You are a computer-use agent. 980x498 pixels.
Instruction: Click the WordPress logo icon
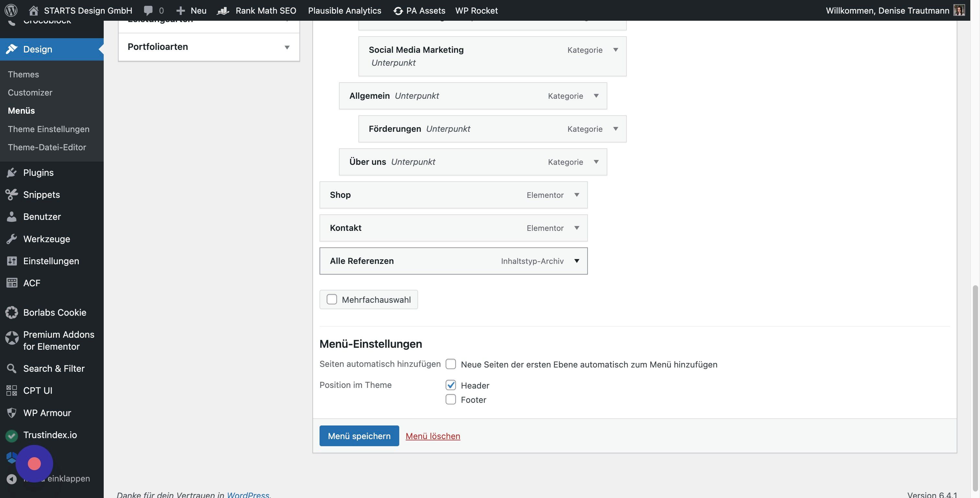[x=11, y=10]
